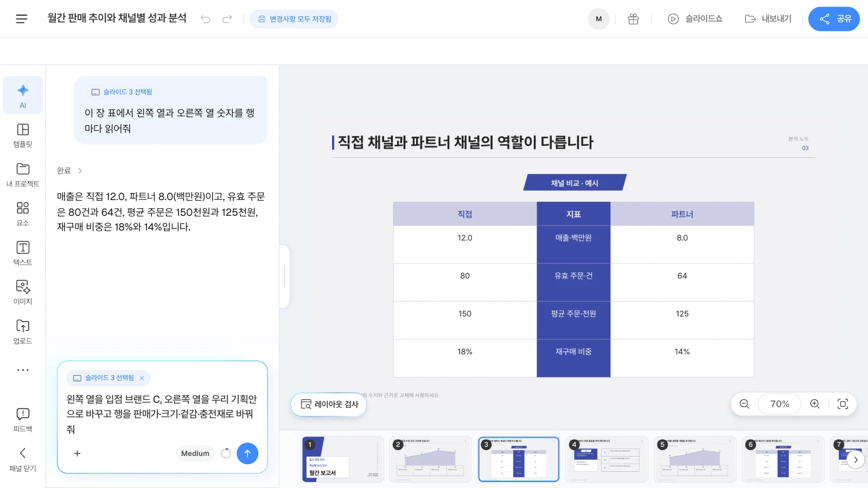868x488 pixels.
Task: Add attachment with the plus icon
Action: (x=77, y=453)
